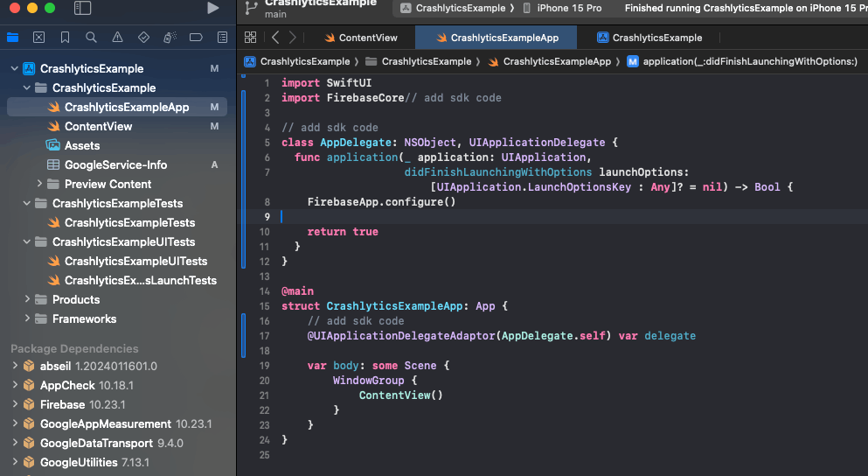Click the GoogleService-Info table icon

pos(53,164)
